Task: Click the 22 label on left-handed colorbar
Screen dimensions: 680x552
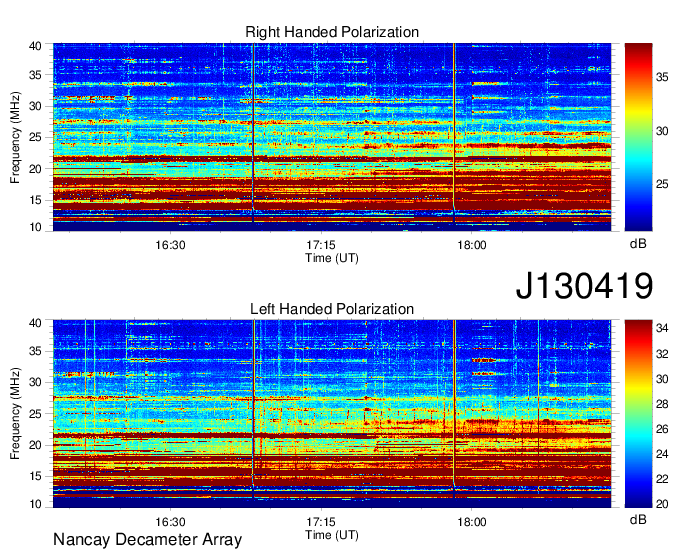Action: (x=662, y=479)
